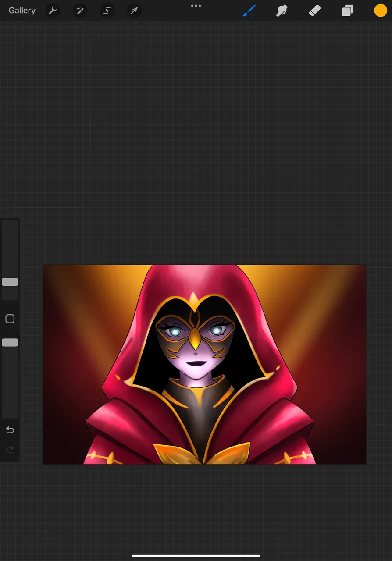Choose the Smudge finger tool

(x=282, y=11)
